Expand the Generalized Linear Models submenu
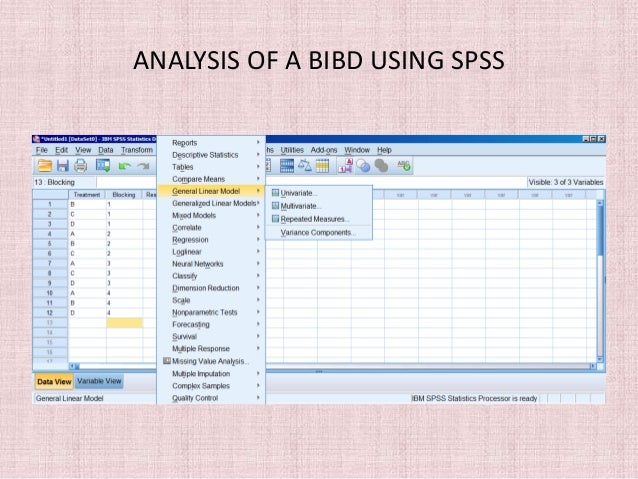Screen dimensions: 638x479 [x=211, y=203]
